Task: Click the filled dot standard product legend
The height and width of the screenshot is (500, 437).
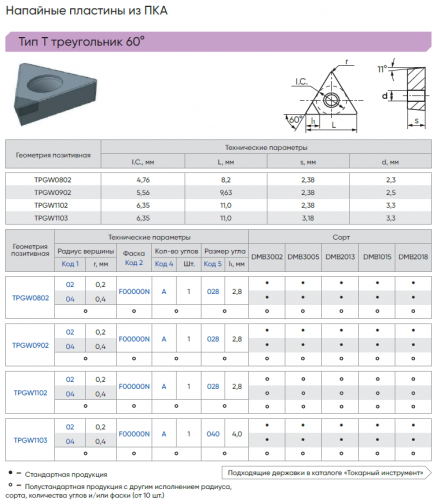Action: [57, 474]
